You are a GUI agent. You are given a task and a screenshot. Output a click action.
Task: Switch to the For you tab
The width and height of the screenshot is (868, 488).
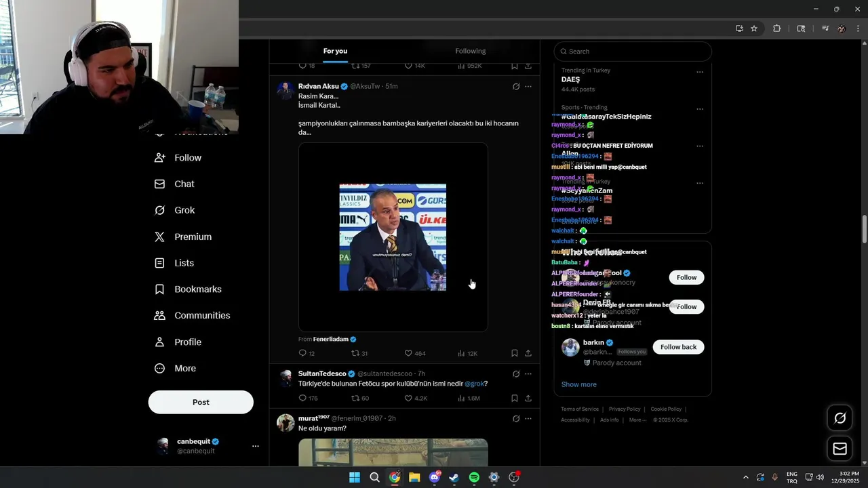[x=335, y=52]
